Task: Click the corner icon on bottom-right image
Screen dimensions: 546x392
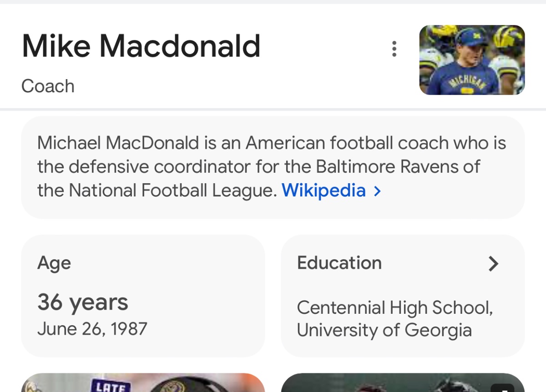Action: (502, 387)
